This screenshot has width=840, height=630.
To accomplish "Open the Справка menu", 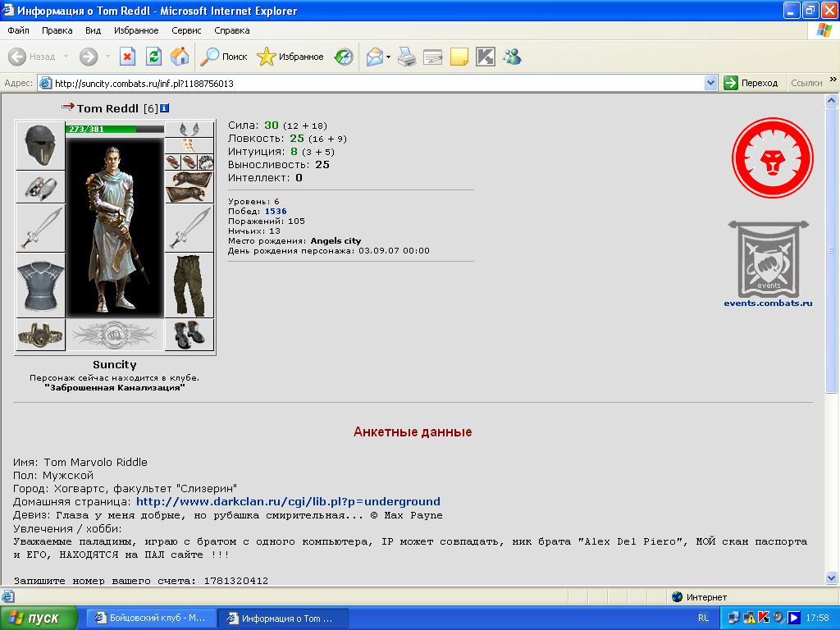I will [232, 30].
